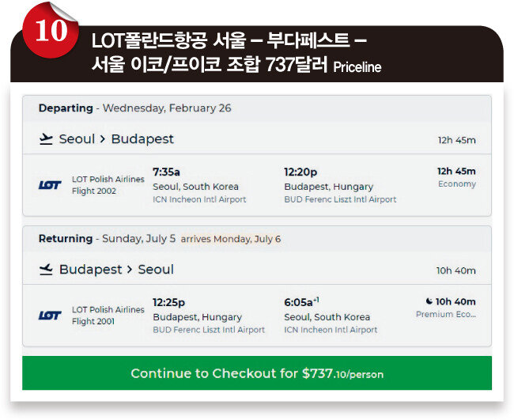Screen dimensions: 514x420
Task: Click the arrives Monday, July 6 notice
Action: click(231, 239)
